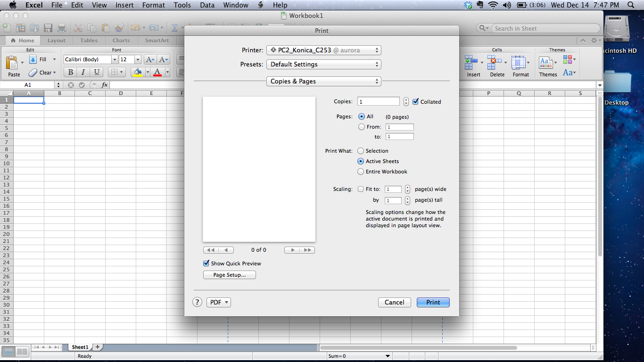Open the font size dropdown arrow
644x362 pixels.
[x=138, y=59]
